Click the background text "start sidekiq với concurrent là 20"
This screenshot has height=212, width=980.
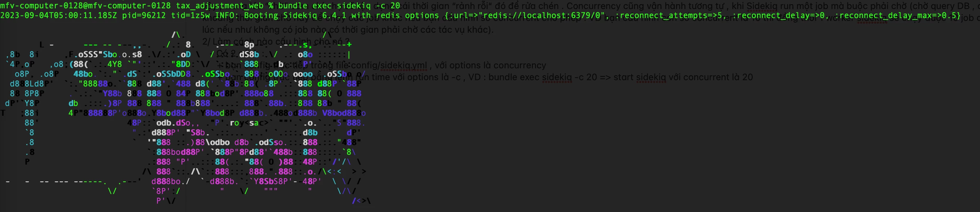coord(683,77)
